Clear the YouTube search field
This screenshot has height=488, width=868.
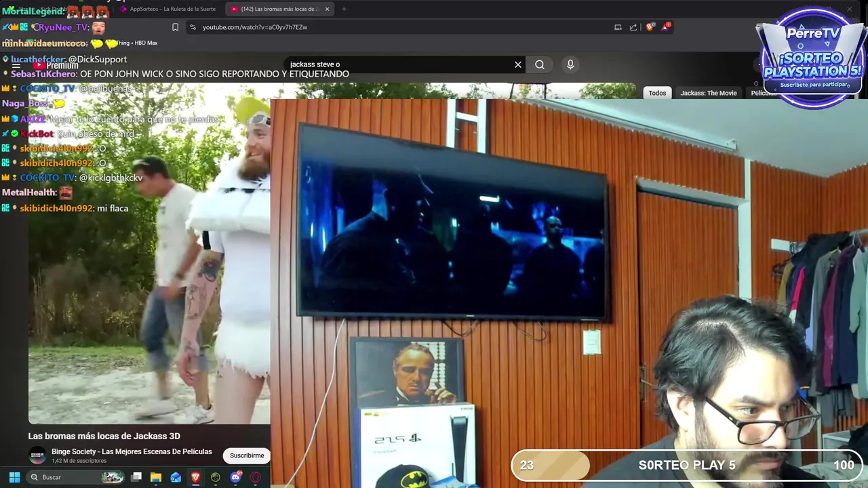[518, 64]
